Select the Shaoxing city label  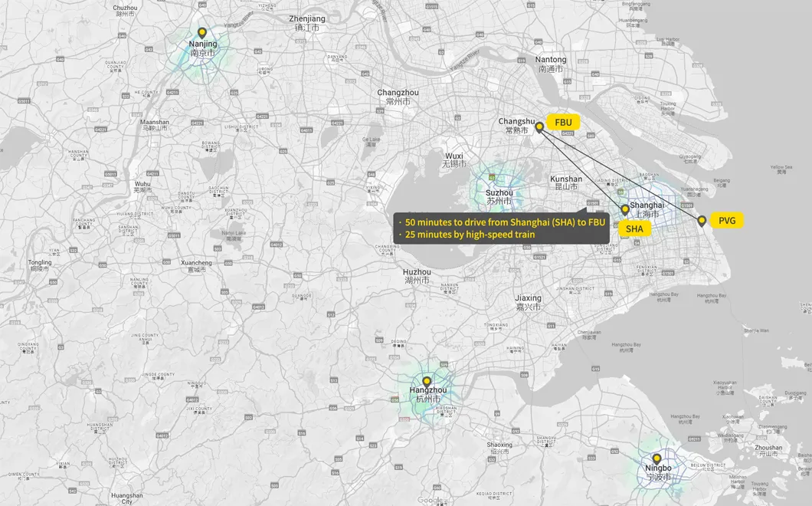pyautogui.click(x=499, y=449)
